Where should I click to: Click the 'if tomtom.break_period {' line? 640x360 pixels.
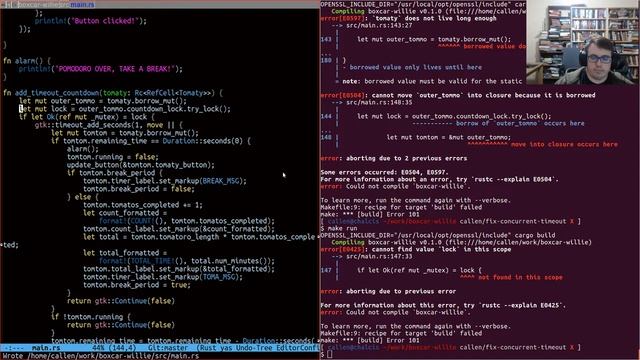(115, 173)
